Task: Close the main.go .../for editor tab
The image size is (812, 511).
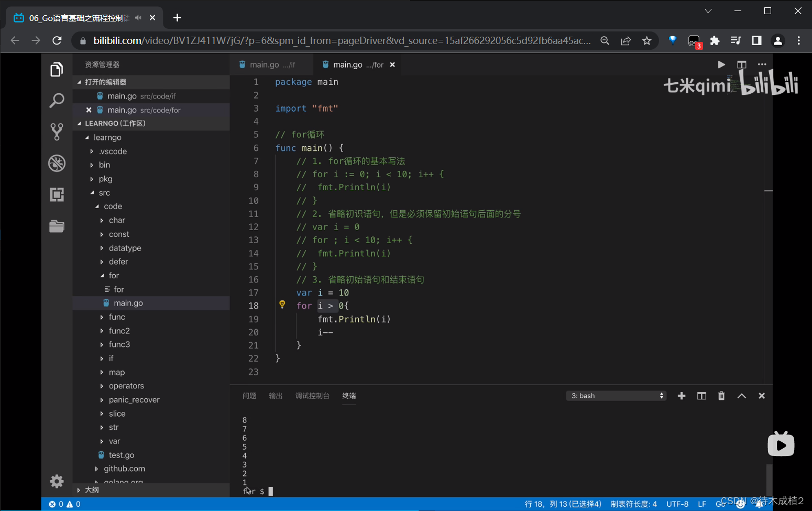Action: pyautogui.click(x=392, y=64)
